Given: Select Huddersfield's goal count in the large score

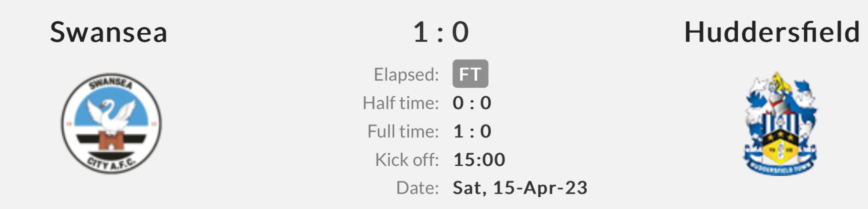Looking at the screenshot, I should click(x=460, y=32).
